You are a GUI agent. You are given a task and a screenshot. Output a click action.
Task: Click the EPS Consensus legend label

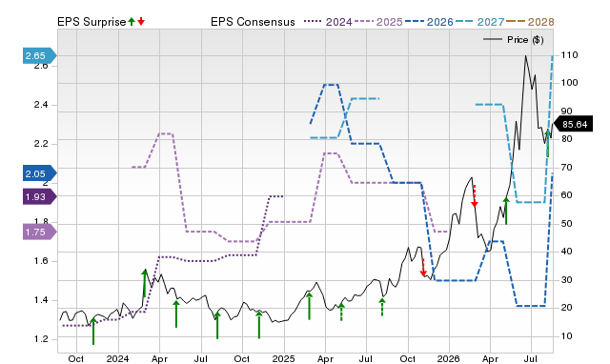point(253,22)
